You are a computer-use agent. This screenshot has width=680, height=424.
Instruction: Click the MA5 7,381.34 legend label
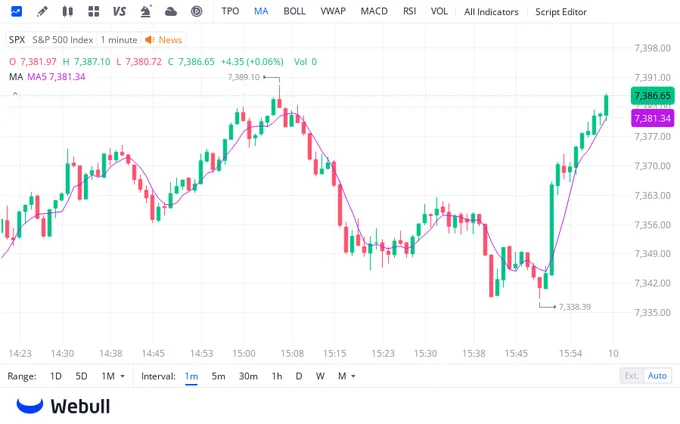(x=56, y=77)
